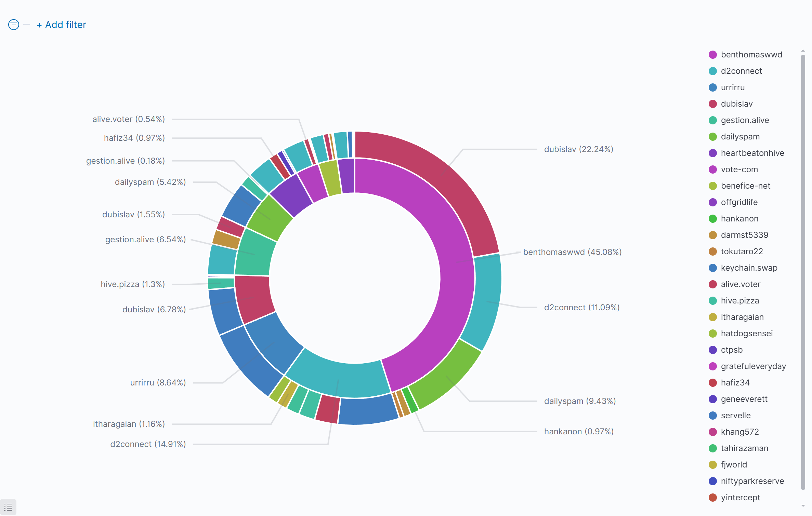Select the vote-com legend entry

(x=739, y=169)
